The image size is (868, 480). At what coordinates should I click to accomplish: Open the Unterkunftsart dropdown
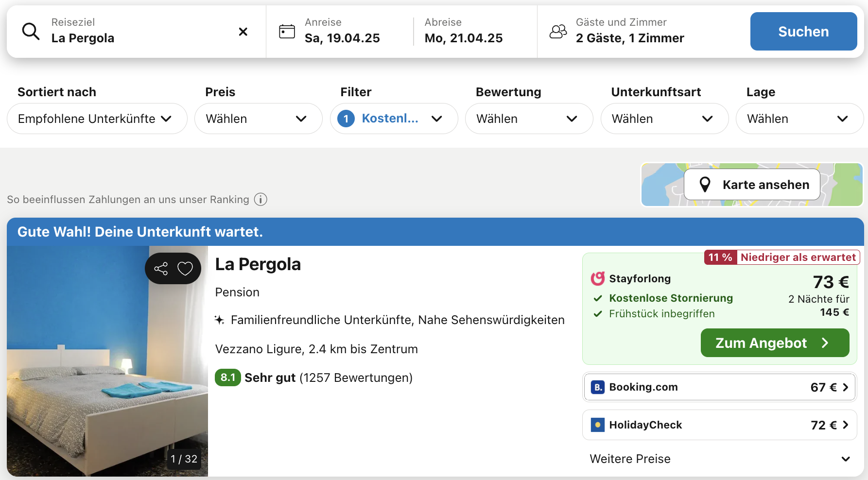click(x=665, y=119)
